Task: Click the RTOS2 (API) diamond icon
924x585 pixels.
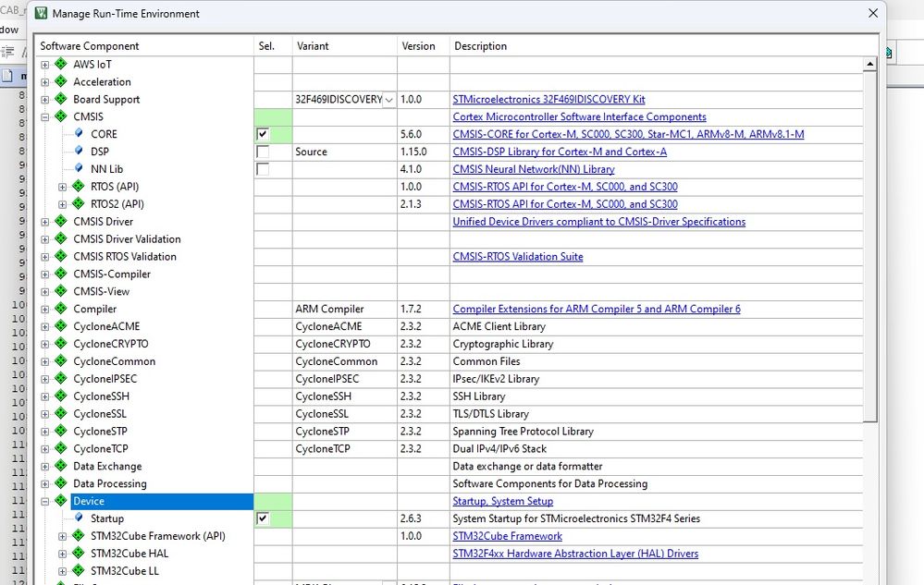Action: [x=79, y=203]
